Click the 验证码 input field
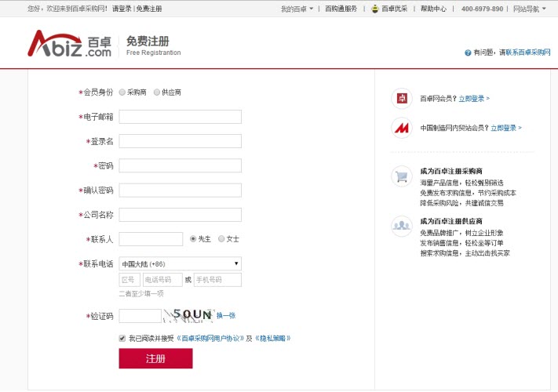 [x=140, y=316]
